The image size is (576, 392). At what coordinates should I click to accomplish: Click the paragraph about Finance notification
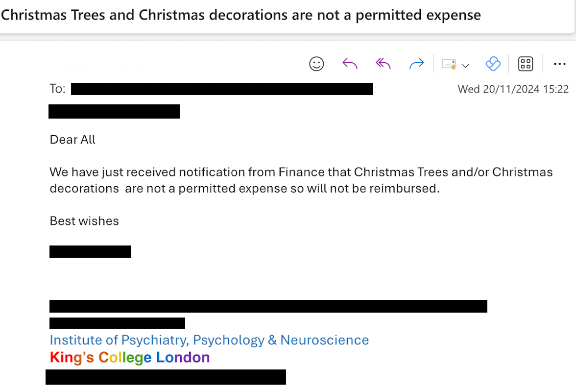pyautogui.click(x=301, y=180)
